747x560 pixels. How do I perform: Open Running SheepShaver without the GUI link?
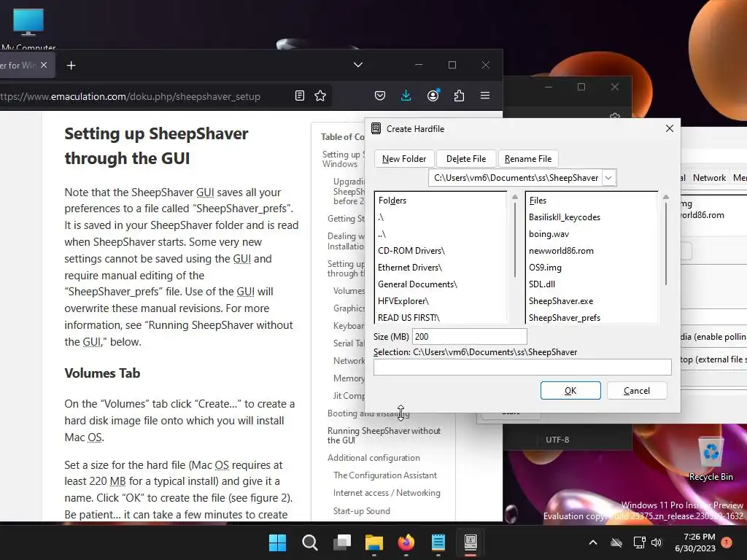tap(384, 435)
